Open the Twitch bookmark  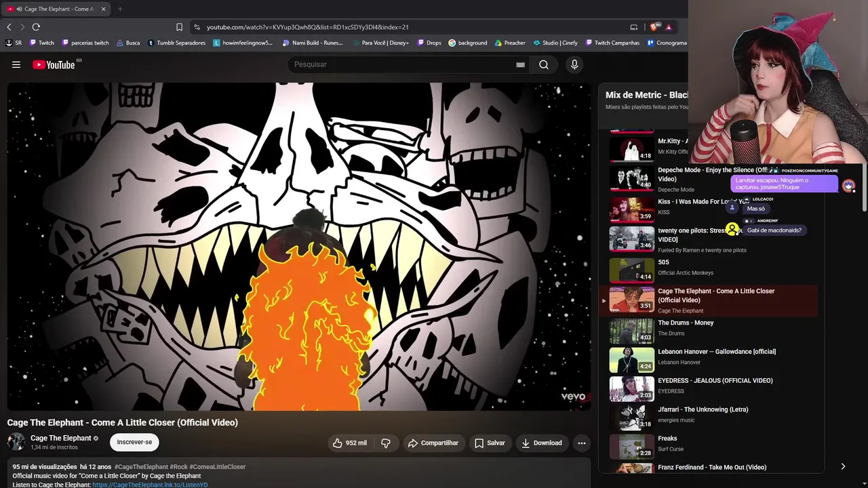(41, 43)
